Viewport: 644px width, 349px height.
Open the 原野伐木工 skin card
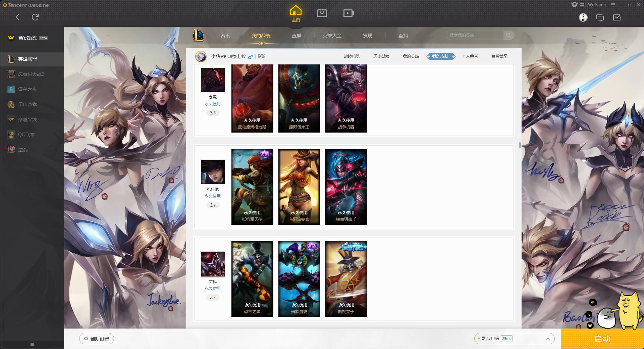(x=299, y=98)
